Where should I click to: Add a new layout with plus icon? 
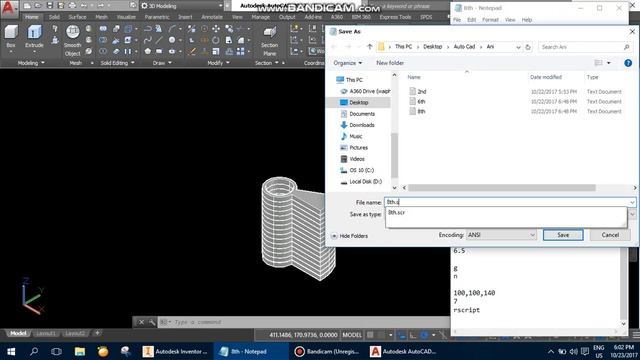(97, 333)
